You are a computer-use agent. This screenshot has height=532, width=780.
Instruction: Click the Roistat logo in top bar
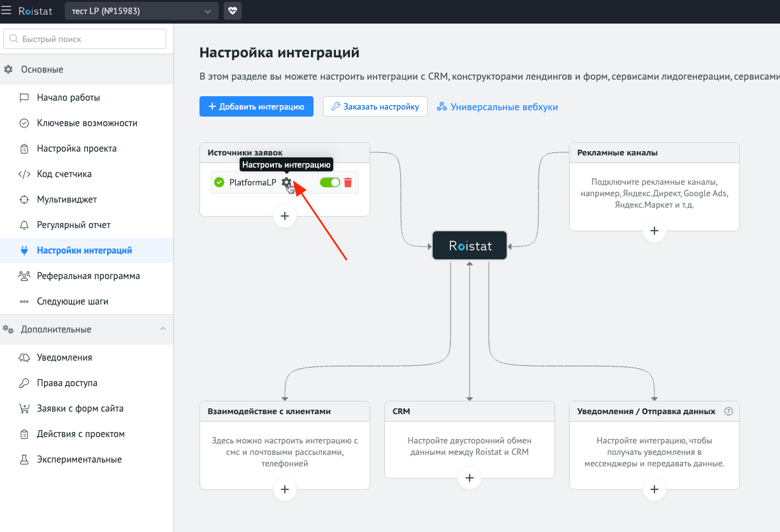pyautogui.click(x=35, y=11)
